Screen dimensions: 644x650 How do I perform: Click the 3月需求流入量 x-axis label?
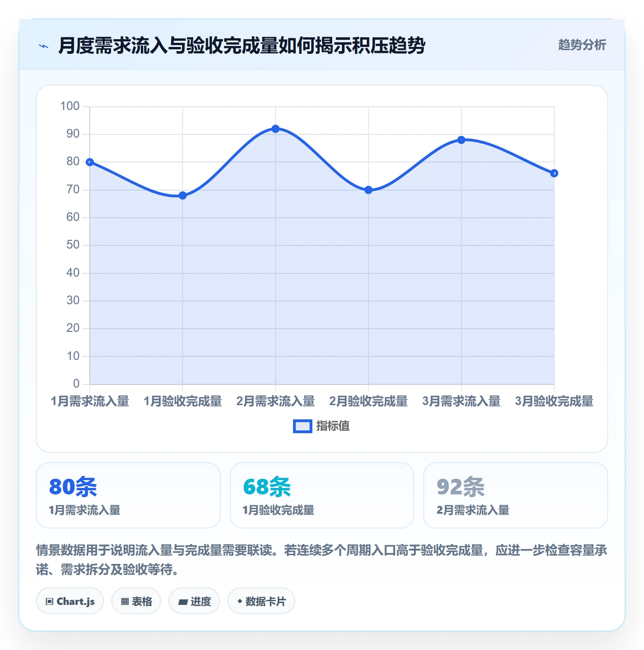(461, 401)
